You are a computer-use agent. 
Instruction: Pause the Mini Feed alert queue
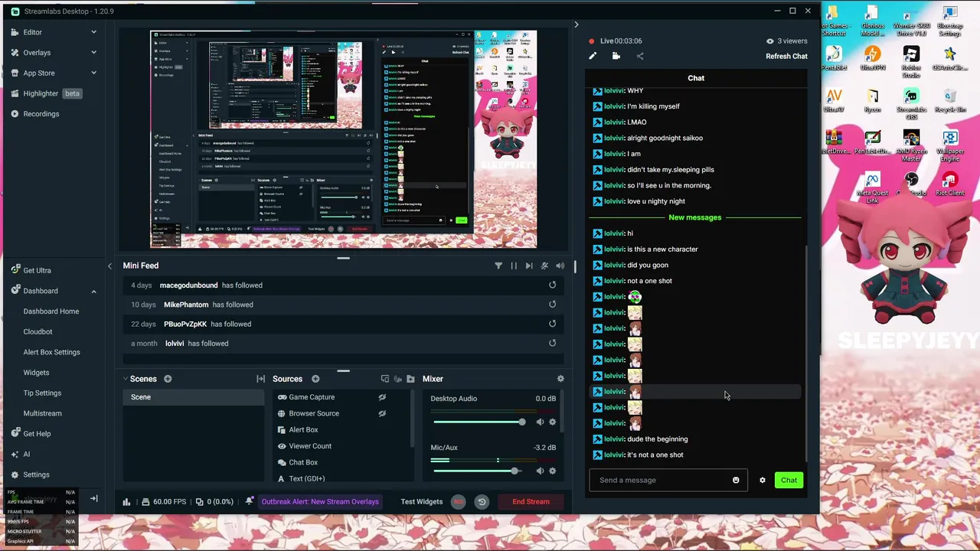514,266
